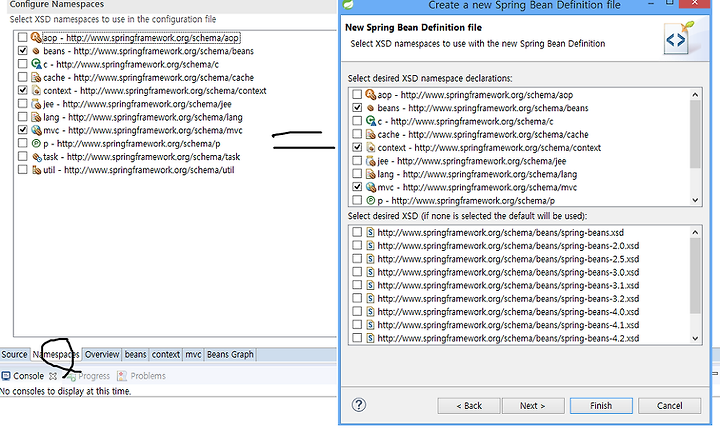The height and width of the screenshot is (429, 720).
Task: Click the context icon in the dialog namespace list
Action: pos(371,147)
